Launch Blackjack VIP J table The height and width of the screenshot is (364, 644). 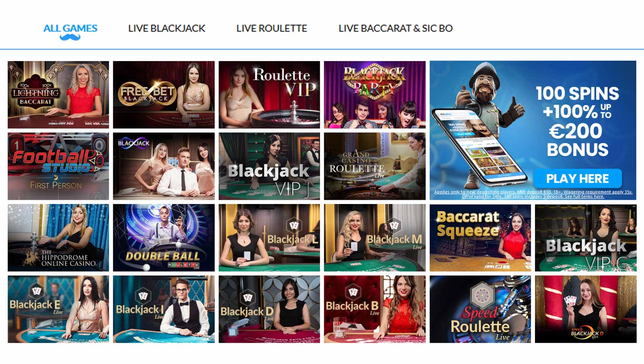(x=269, y=166)
